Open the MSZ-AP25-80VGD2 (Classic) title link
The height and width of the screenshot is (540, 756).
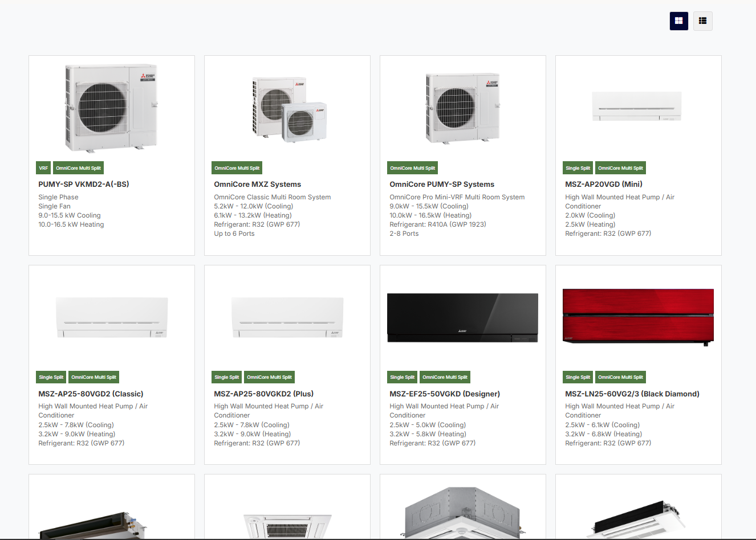(91, 394)
